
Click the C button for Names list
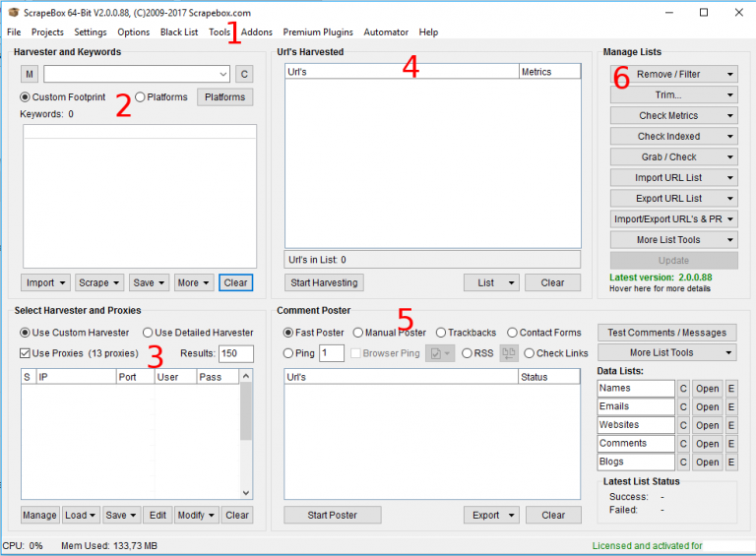pos(683,388)
